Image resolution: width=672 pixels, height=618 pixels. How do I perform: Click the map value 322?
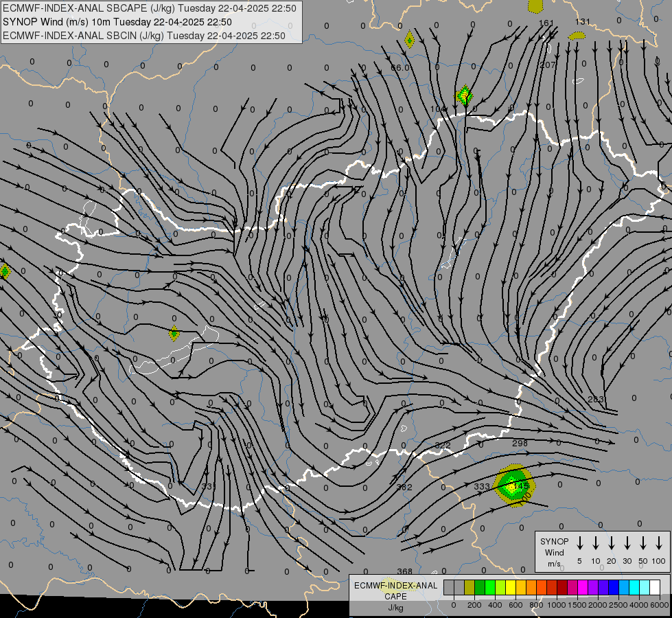[x=443, y=445]
